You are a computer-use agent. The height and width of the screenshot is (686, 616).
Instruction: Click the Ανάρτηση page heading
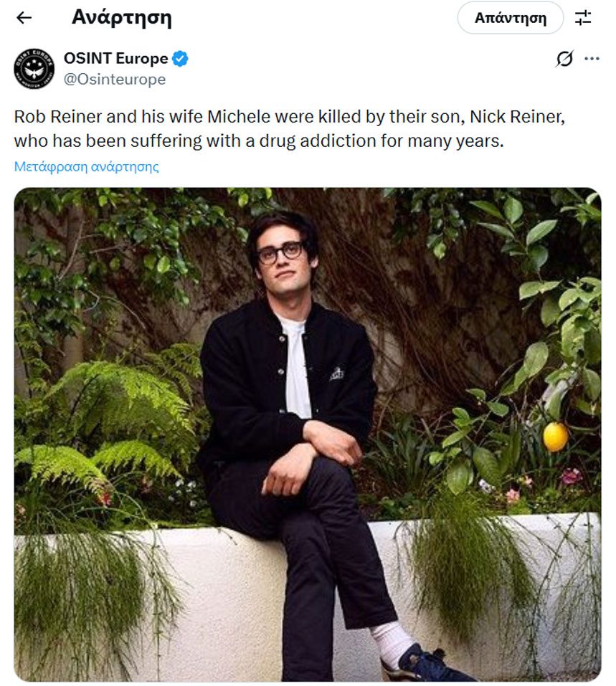(x=122, y=17)
